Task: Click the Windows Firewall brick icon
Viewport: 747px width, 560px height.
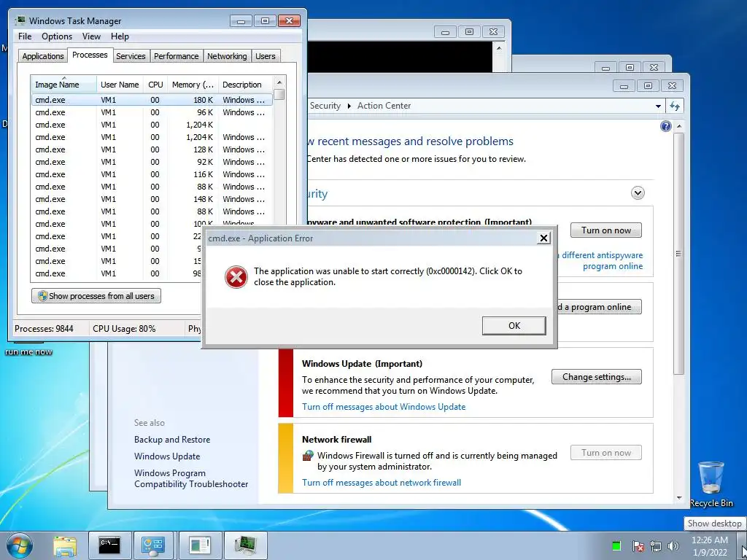Action: tap(309, 456)
